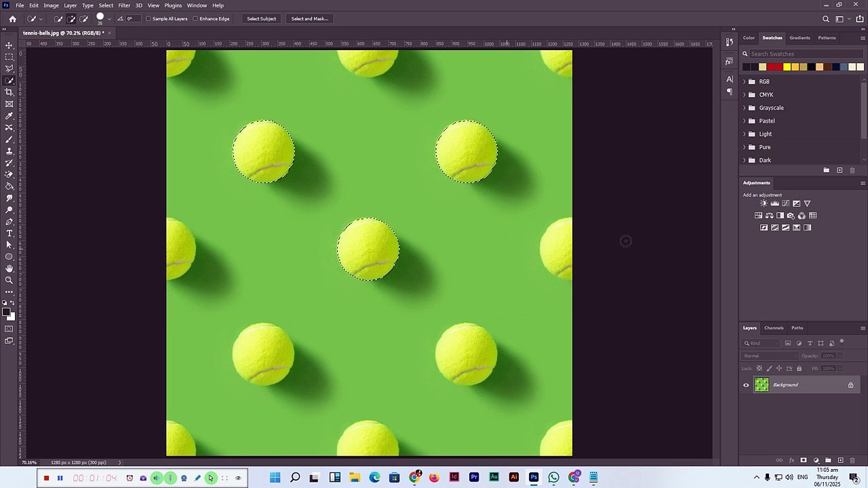The width and height of the screenshot is (868, 488).
Task: Open the Plugins menu
Action: point(173,5)
